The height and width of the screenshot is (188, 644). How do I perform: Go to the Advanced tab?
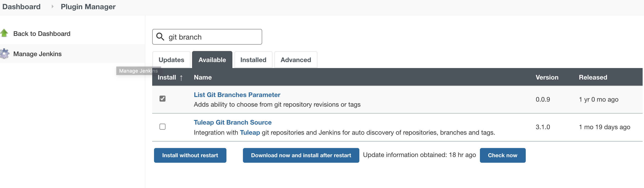pos(296,60)
